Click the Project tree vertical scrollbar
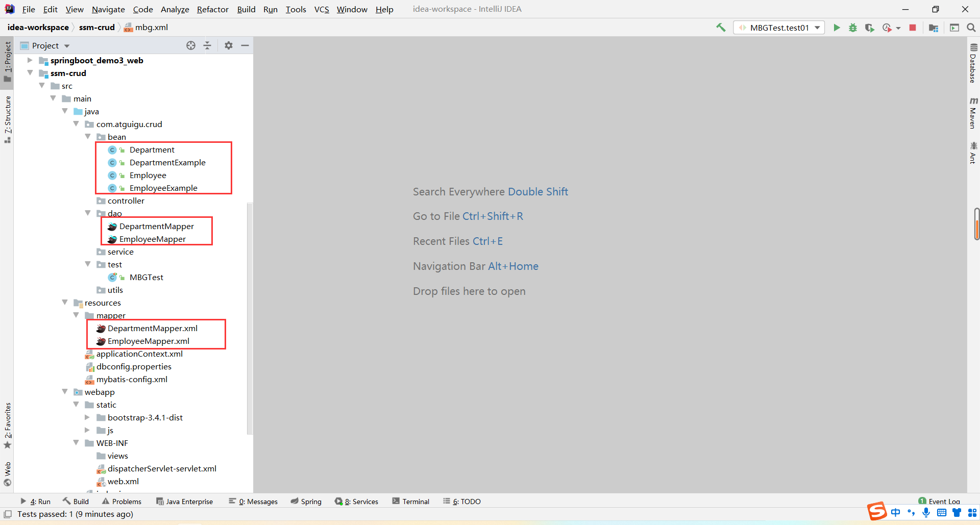 pos(250,318)
